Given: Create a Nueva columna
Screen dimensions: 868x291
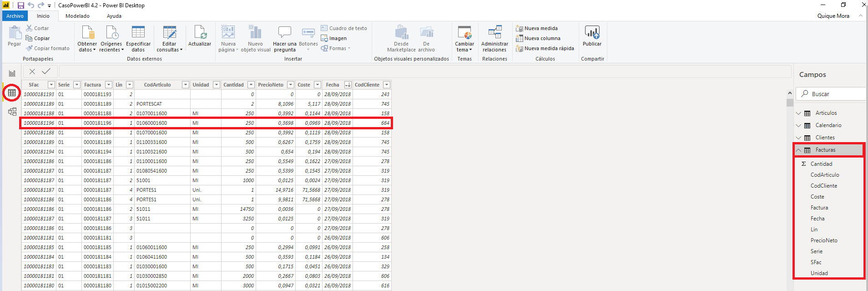Looking at the screenshot, I should coord(538,38).
